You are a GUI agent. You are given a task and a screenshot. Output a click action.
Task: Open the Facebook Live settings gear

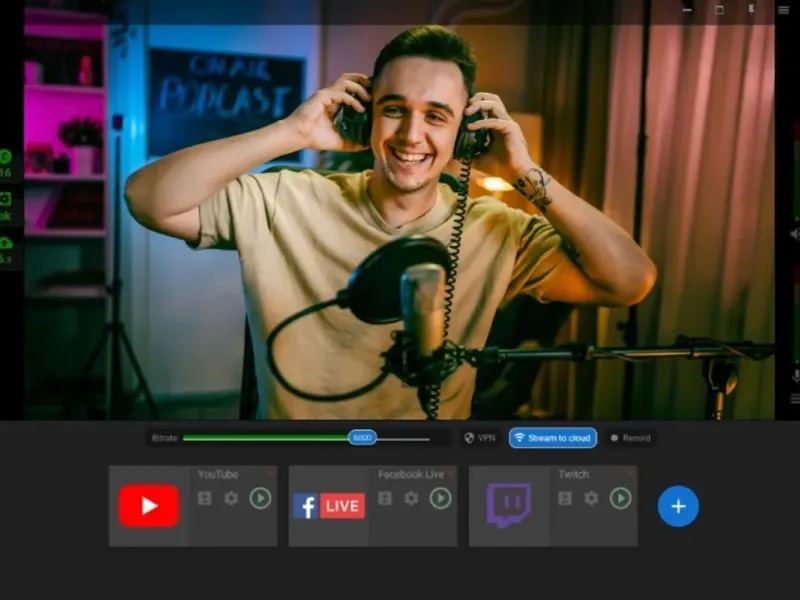411,498
